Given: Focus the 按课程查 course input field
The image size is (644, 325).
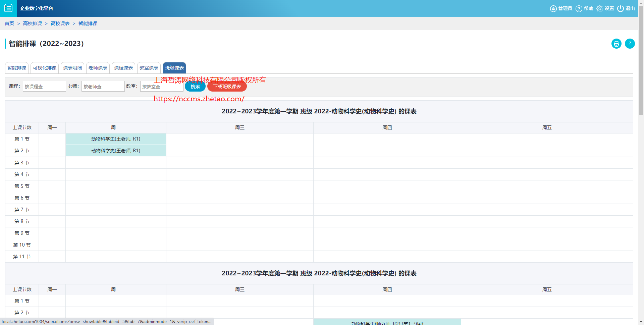Looking at the screenshot, I should pos(44,86).
